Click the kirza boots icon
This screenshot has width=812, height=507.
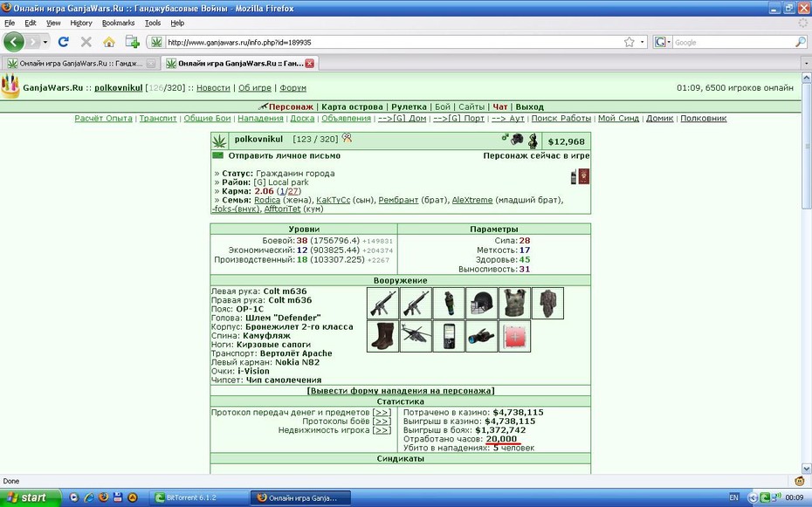pyautogui.click(x=382, y=336)
